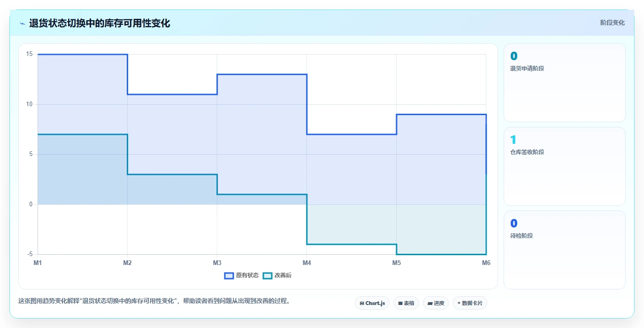Screen dimensions: 644x328
Task: Select the 进度 tag
Action: [436, 303]
